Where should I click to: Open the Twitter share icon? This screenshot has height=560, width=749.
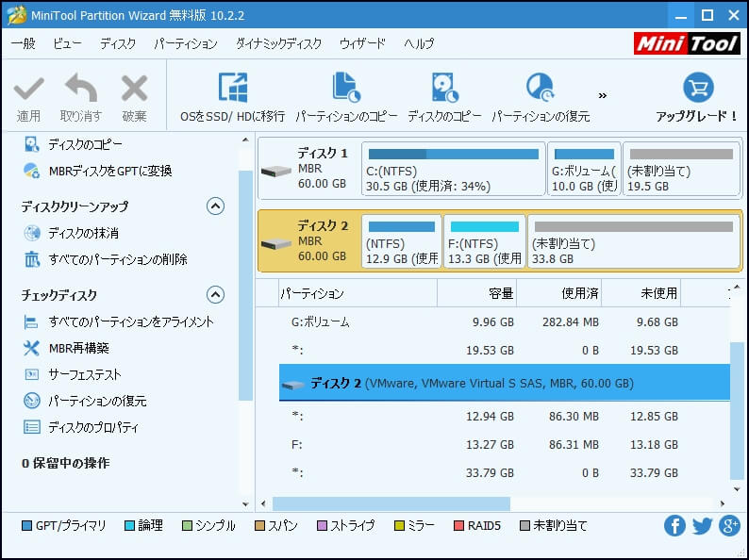click(702, 526)
